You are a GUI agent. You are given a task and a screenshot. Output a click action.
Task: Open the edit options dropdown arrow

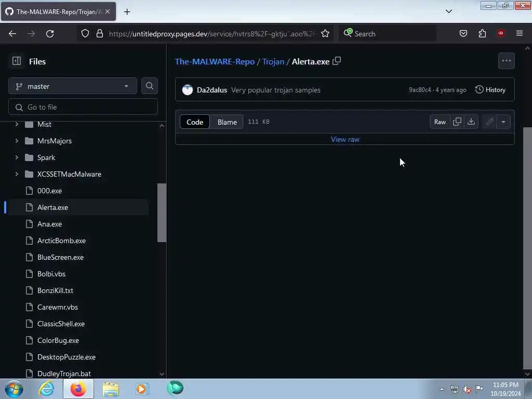pos(503,122)
